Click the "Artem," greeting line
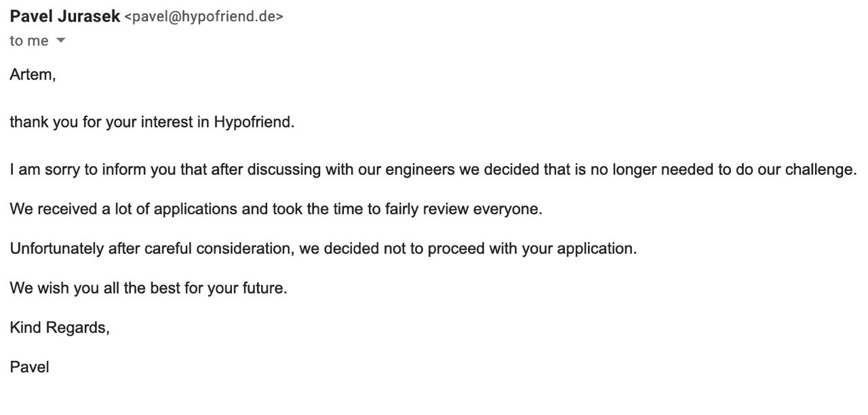Screen dimensions: 868x415 (33, 75)
